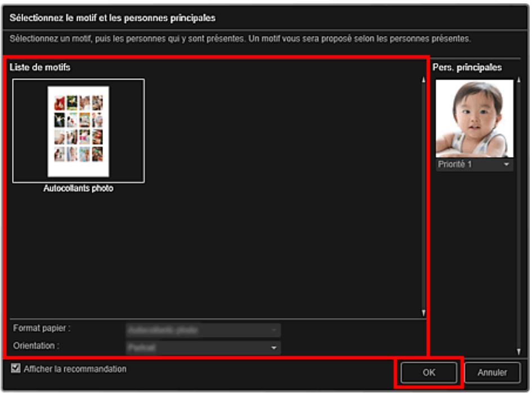This screenshot has height=393, width=532.
Task: Toggle the Afficher la recommandation checkbox
Action: 15,369
